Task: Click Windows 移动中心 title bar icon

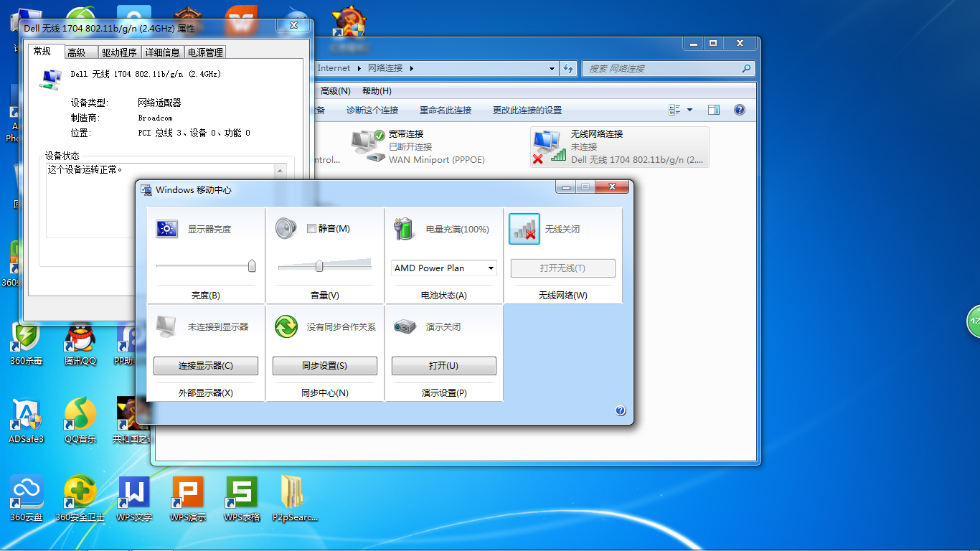Action: [146, 190]
